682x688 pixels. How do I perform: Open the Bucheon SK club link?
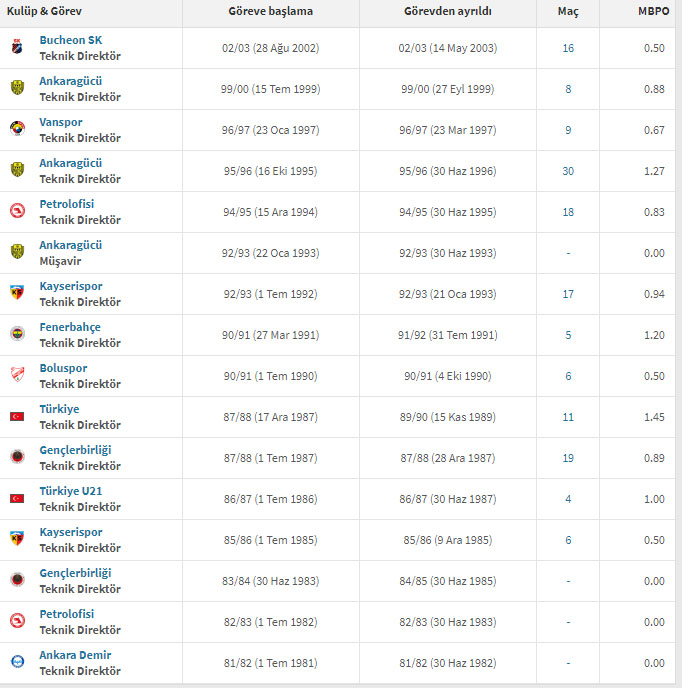point(71,40)
